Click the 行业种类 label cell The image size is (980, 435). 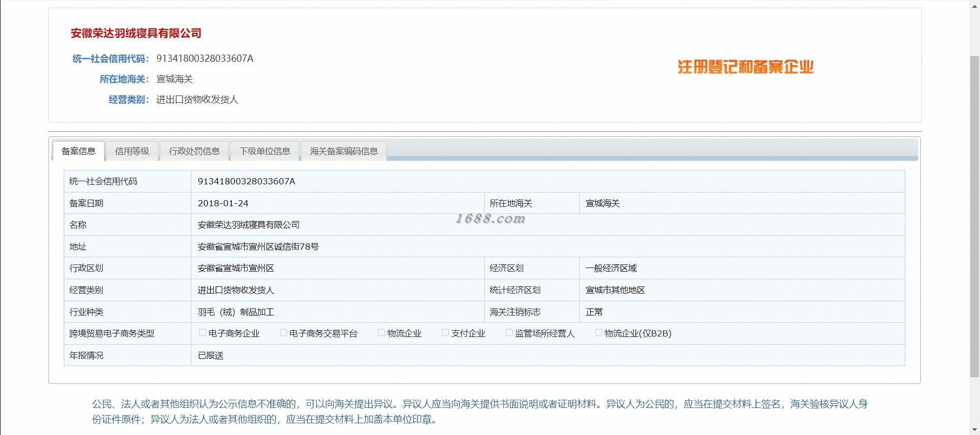click(128, 312)
